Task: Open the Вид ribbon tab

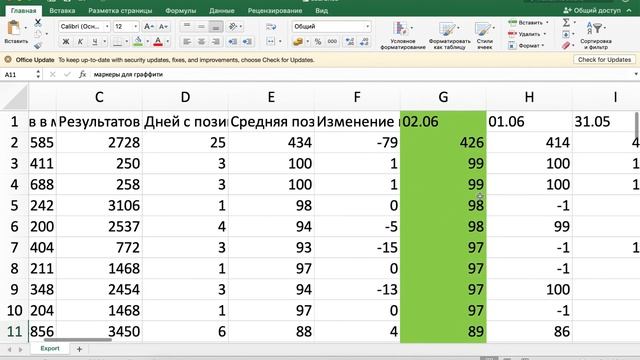Action: tap(322, 11)
